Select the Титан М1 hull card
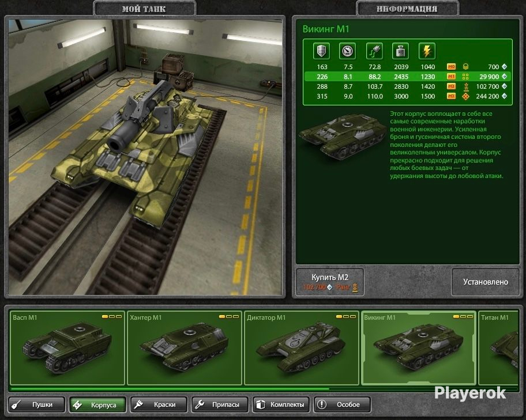The image size is (526, 420). pyautogui.click(x=498, y=348)
